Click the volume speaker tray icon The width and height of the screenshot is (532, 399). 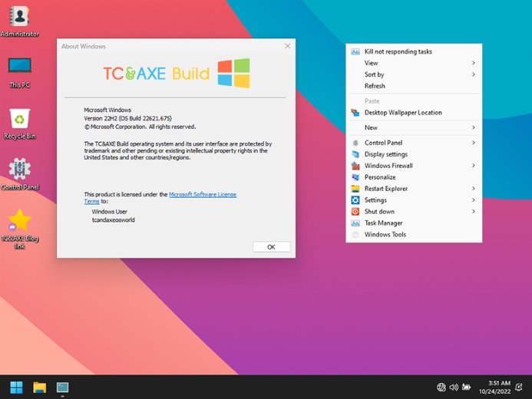click(454, 387)
